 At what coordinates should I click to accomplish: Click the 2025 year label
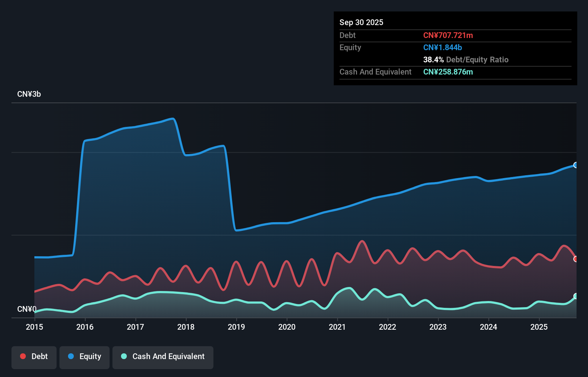[539, 327]
